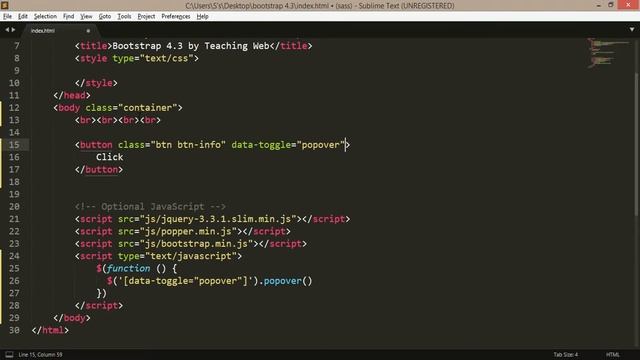Open the Preferences menu
The image size is (640, 360).
(176, 16)
